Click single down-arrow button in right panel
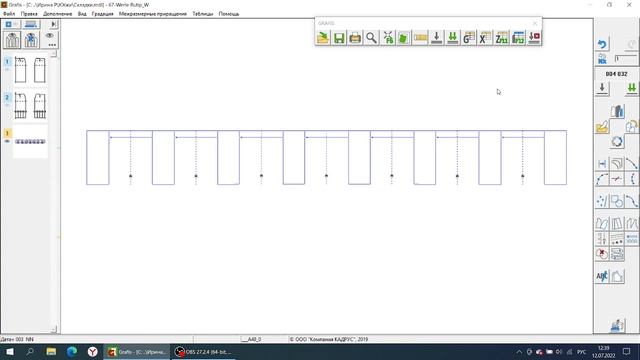The width and height of the screenshot is (640, 360). click(602, 88)
